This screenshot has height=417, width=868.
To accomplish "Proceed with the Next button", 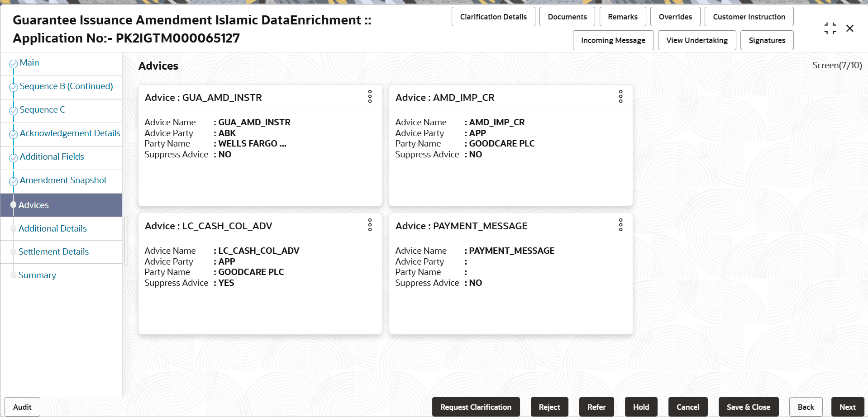I will 848,407.
